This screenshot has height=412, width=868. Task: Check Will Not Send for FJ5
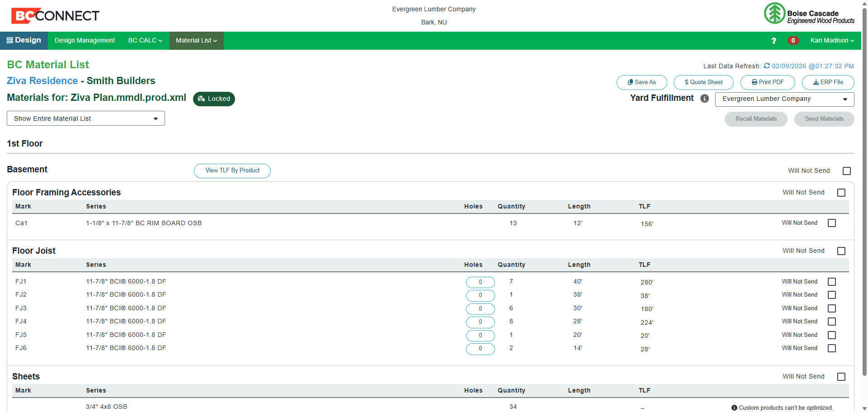(x=832, y=335)
